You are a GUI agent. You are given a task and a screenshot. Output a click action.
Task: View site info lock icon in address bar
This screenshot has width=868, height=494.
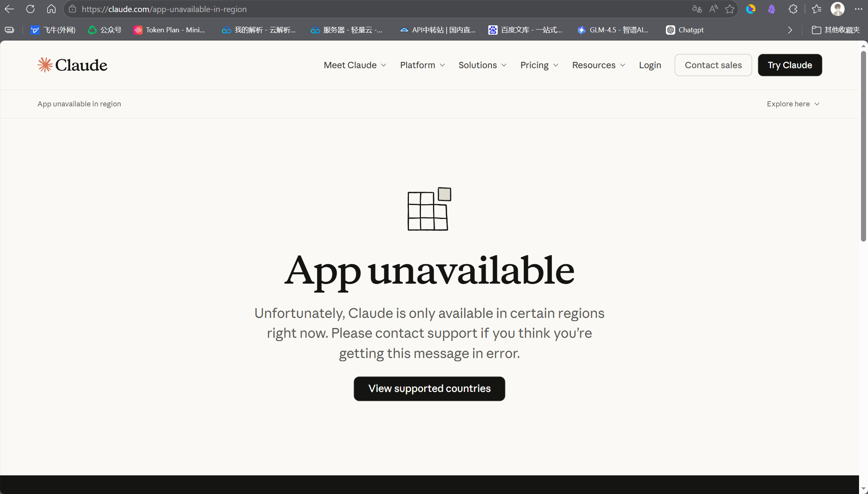point(72,9)
